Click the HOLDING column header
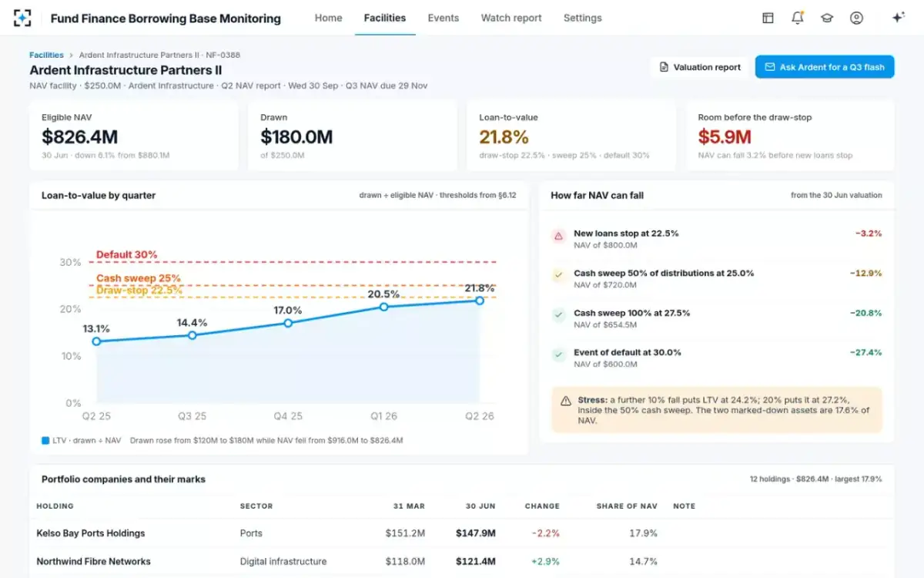924x578 pixels. click(55, 506)
